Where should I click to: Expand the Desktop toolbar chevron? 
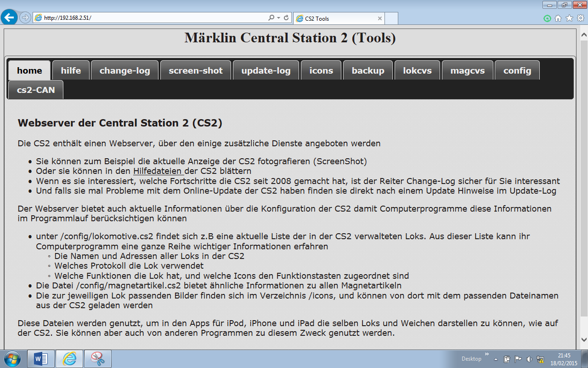487,355
